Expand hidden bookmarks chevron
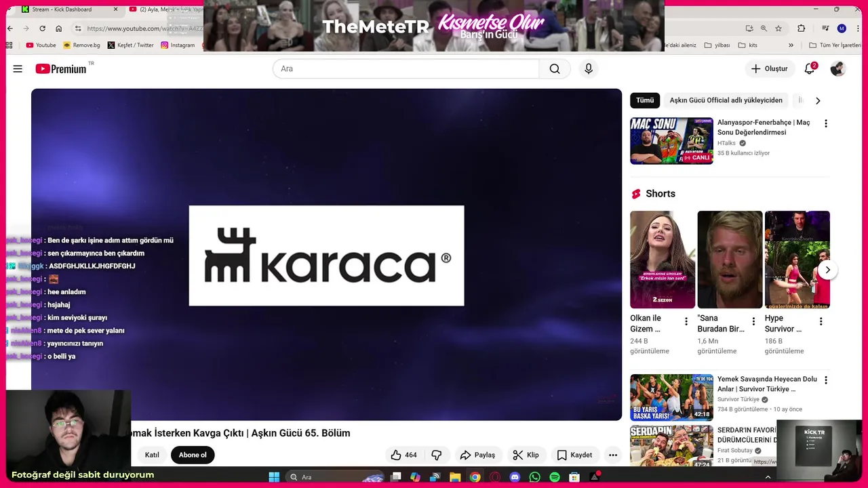The width and height of the screenshot is (868, 488). [x=791, y=45]
